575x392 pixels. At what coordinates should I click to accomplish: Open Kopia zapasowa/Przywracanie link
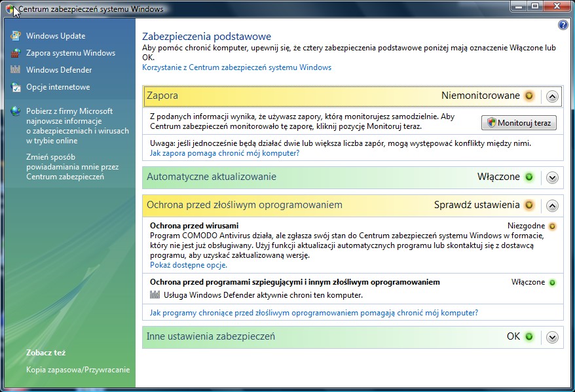pos(78,370)
